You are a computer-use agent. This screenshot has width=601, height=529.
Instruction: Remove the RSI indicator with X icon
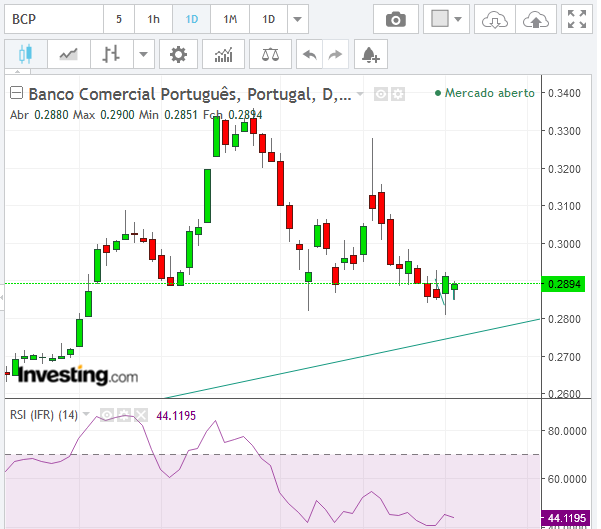141,415
